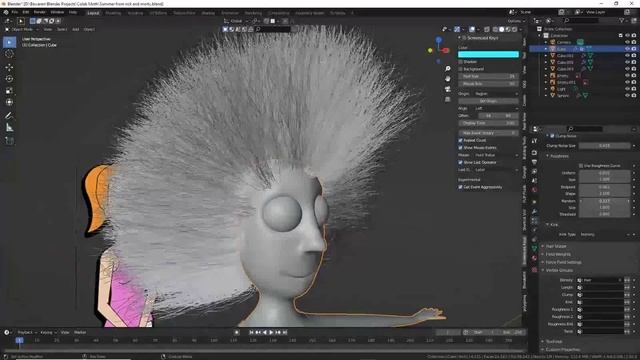
Task: Open the File menu
Action: coord(15,13)
